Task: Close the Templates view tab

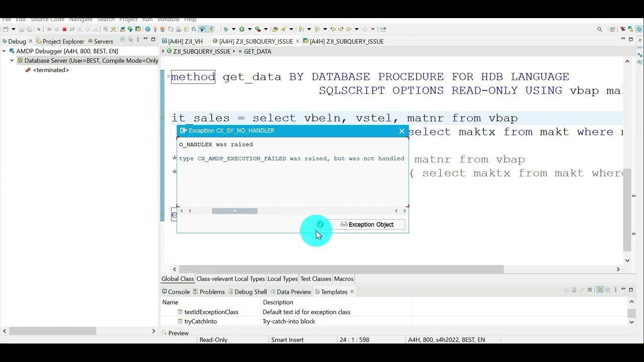Action: pyautogui.click(x=352, y=292)
